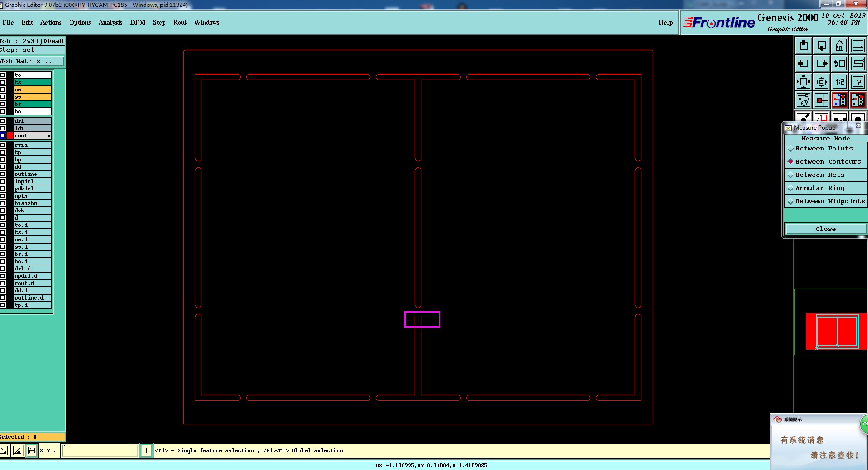Select Between Nets measure mode
Image resolution: width=868 pixels, height=470 pixels.
point(826,175)
